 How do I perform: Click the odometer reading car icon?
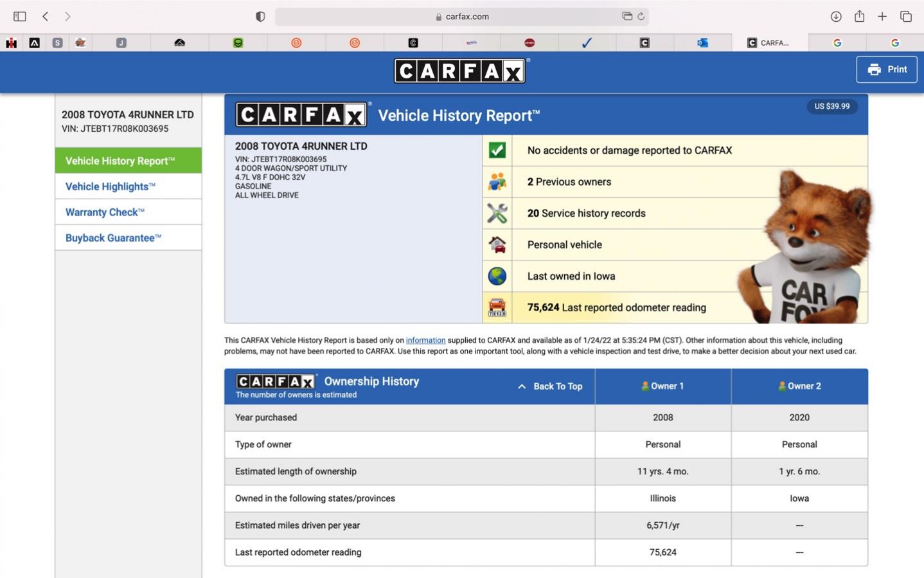[497, 308]
